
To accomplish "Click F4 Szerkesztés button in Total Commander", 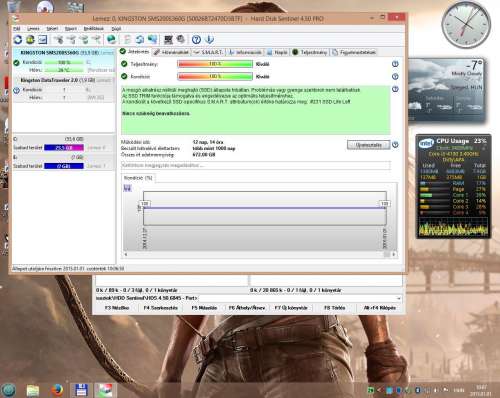I will point(160,308).
